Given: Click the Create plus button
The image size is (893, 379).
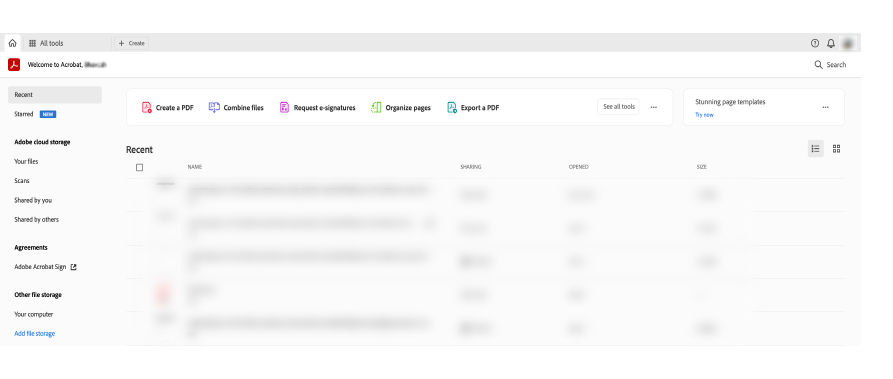Looking at the screenshot, I should click(x=131, y=43).
